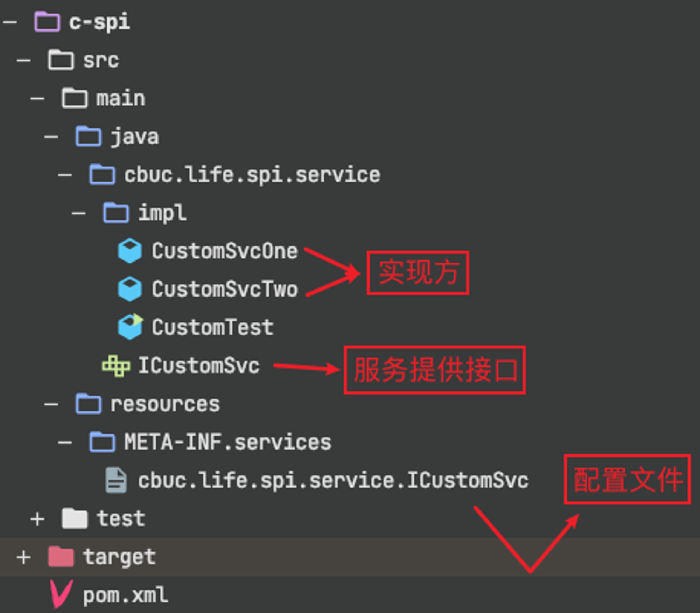Collapse the java node
This screenshot has width=700, height=613.
tap(51, 137)
